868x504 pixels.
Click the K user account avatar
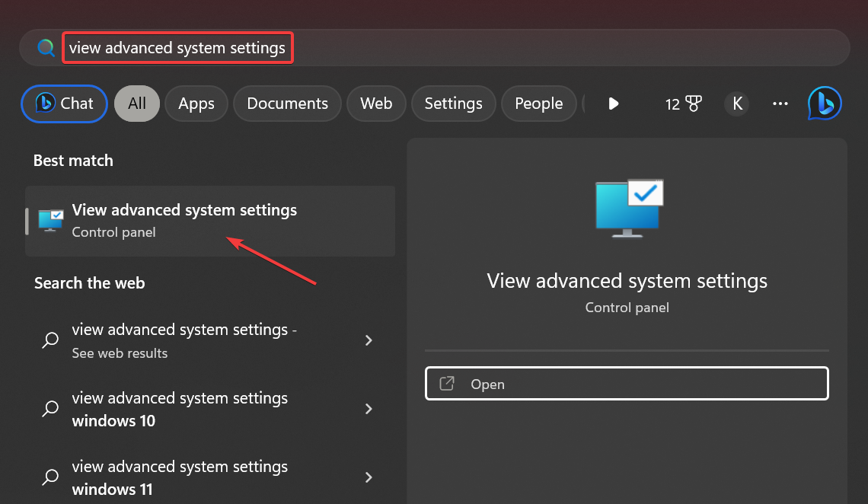(736, 104)
